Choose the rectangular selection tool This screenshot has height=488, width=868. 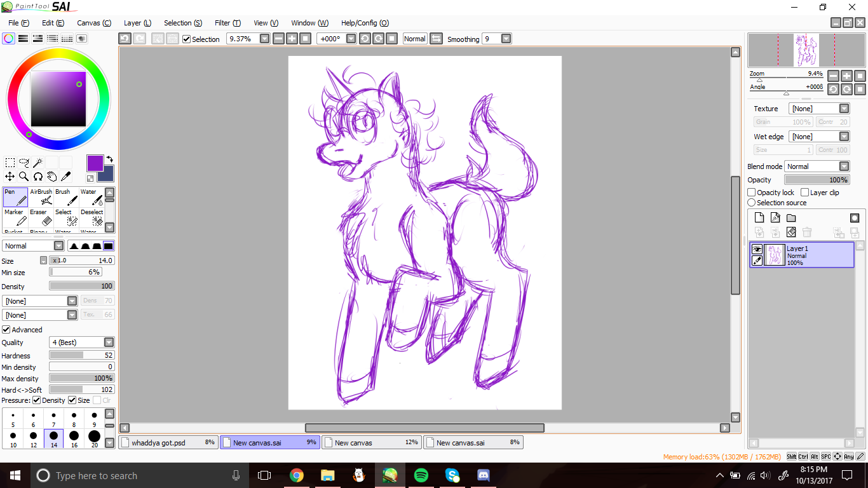pos(10,163)
